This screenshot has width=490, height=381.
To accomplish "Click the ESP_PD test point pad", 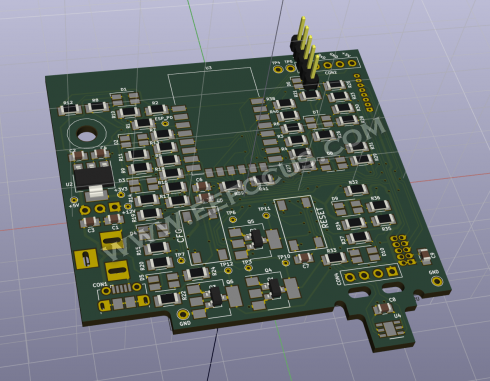I will click(165, 124).
